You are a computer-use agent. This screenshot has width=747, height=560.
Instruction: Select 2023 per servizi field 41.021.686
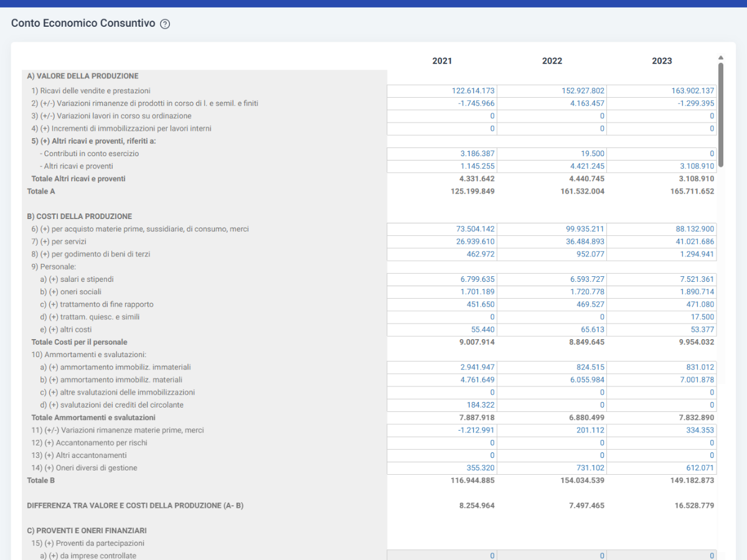[662, 242]
